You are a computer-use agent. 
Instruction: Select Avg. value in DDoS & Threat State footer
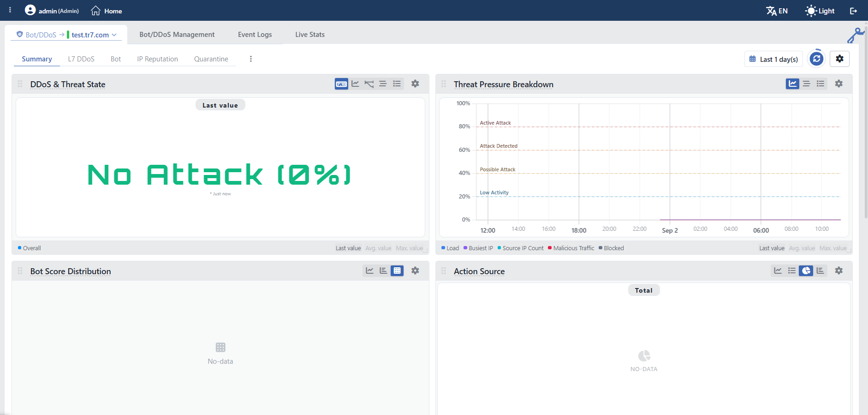coord(378,248)
